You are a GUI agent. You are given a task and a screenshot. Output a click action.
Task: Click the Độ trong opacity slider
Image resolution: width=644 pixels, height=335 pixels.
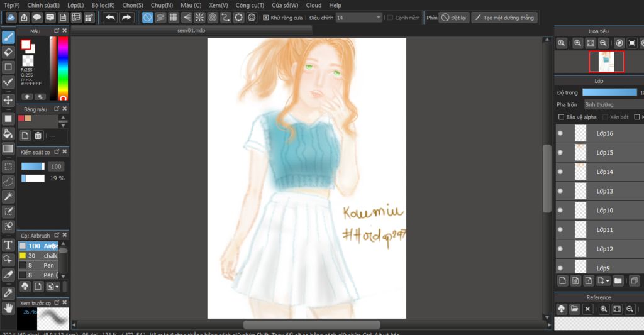click(609, 92)
